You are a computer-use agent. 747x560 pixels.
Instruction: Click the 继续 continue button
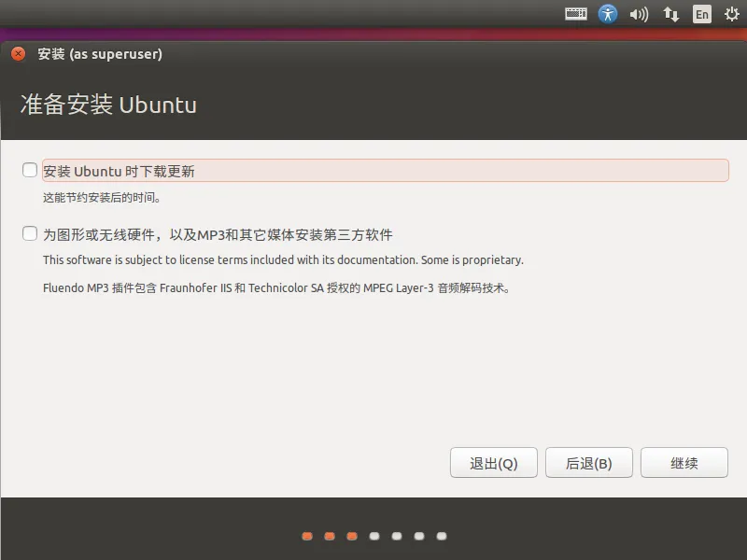pyautogui.click(x=684, y=462)
